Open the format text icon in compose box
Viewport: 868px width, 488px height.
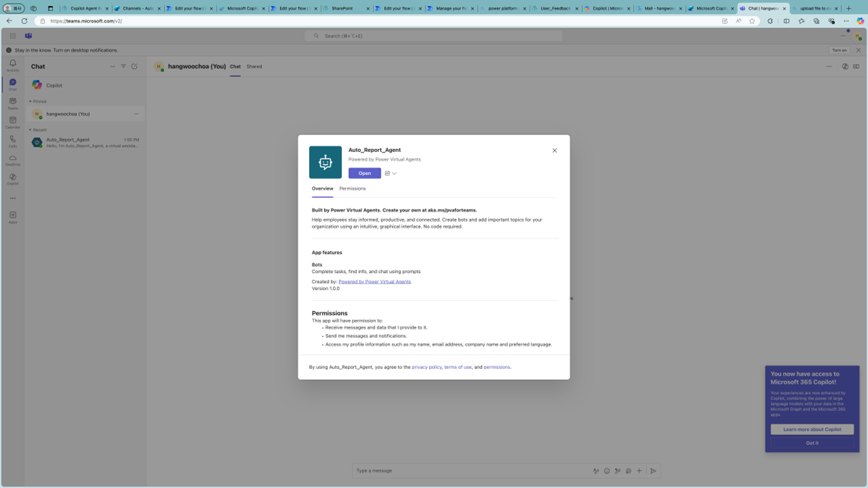click(596, 471)
